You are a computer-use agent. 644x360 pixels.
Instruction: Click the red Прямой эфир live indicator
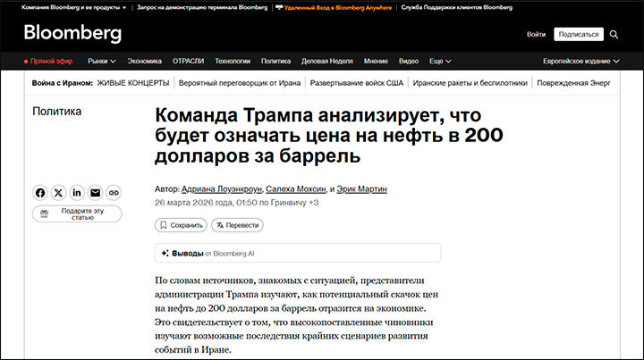click(51, 61)
